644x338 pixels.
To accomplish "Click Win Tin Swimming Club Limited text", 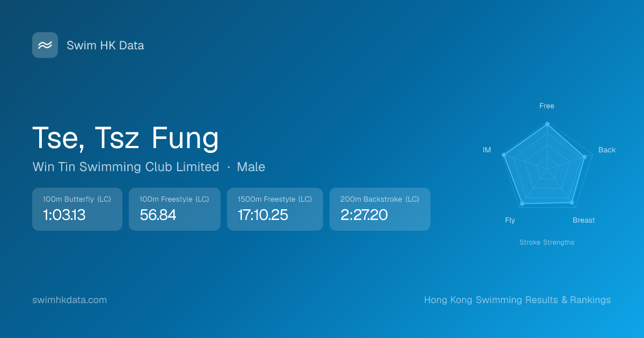I will tap(126, 167).
